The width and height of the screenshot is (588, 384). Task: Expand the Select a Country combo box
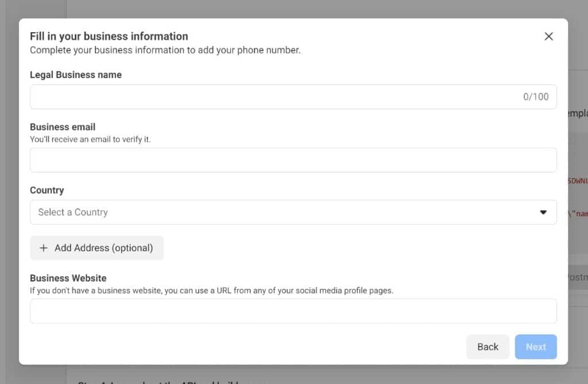[293, 212]
